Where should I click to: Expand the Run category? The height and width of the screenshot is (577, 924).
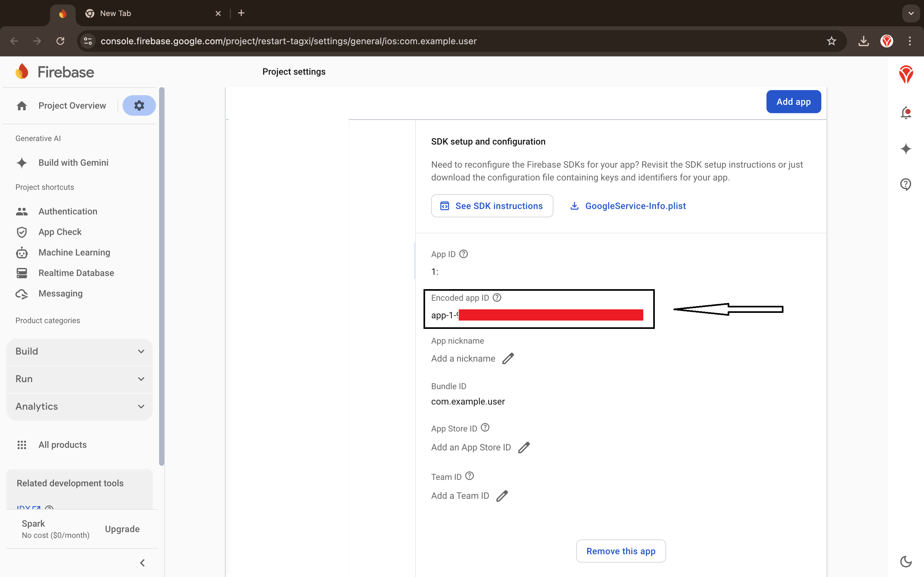[80, 379]
